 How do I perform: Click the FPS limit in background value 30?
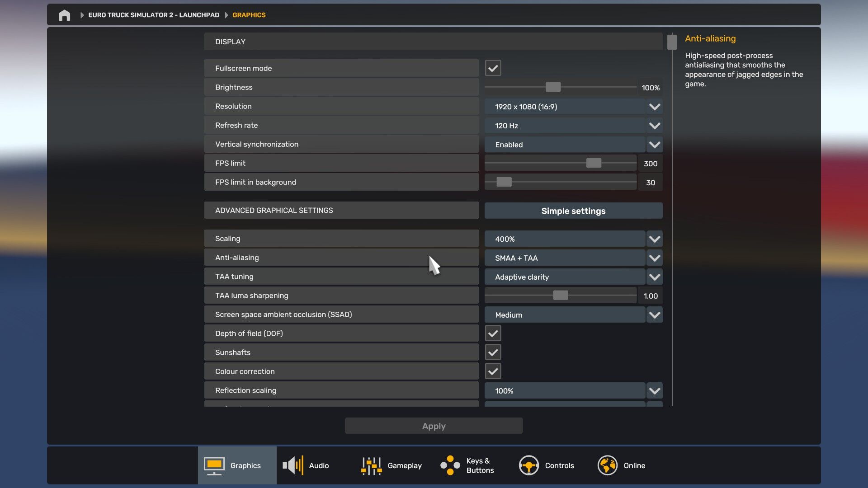point(651,183)
